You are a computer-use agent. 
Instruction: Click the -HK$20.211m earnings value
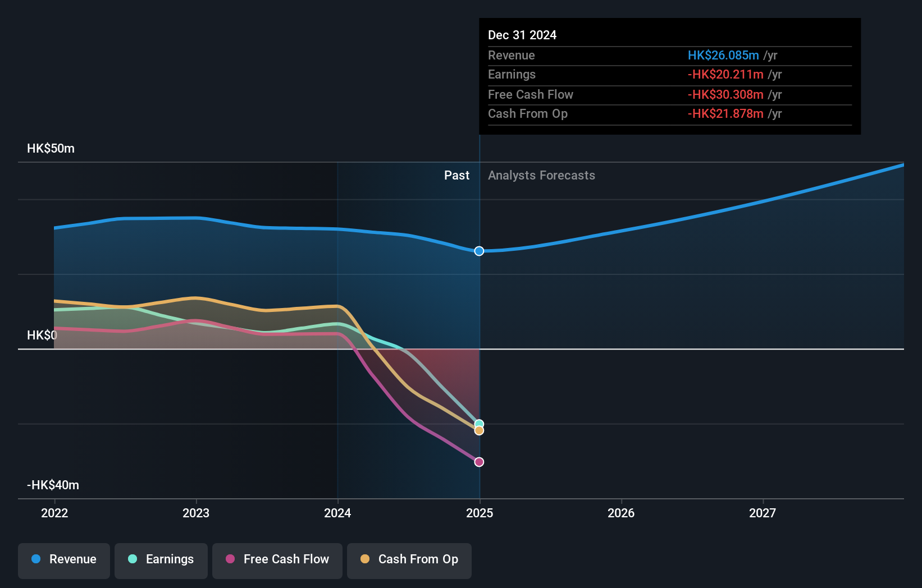725,75
